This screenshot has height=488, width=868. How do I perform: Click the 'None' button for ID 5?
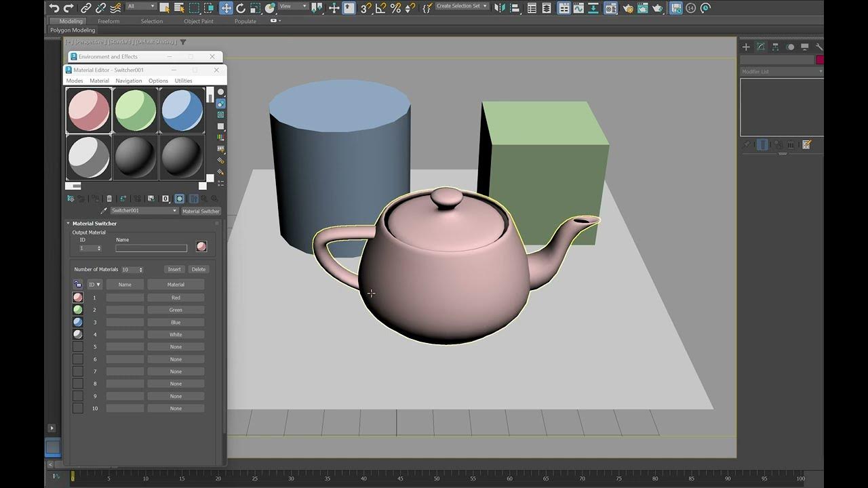coord(176,346)
